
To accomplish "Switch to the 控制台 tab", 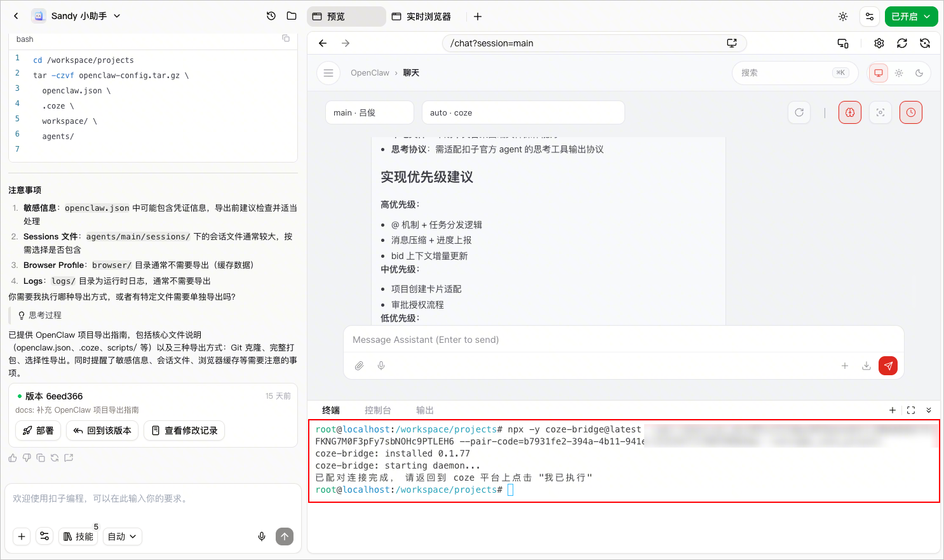I will coord(378,410).
